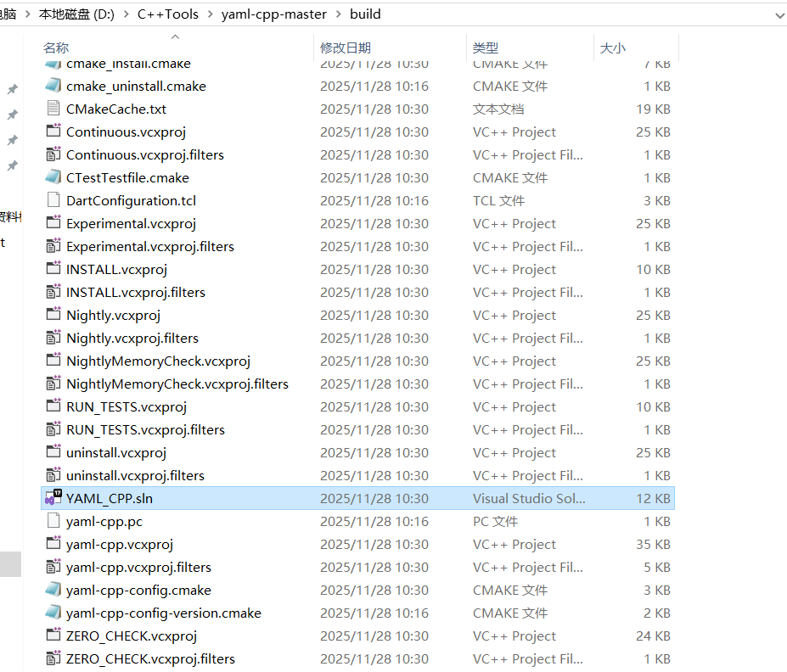The height and width of the screenshot is (672, 787).
Task: Sort by the 修改日期 column header
Action: coord(343,48)
